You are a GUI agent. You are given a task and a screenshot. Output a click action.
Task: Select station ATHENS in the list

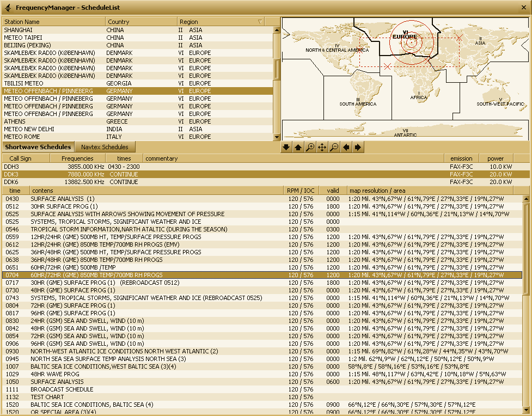(54, 121)
